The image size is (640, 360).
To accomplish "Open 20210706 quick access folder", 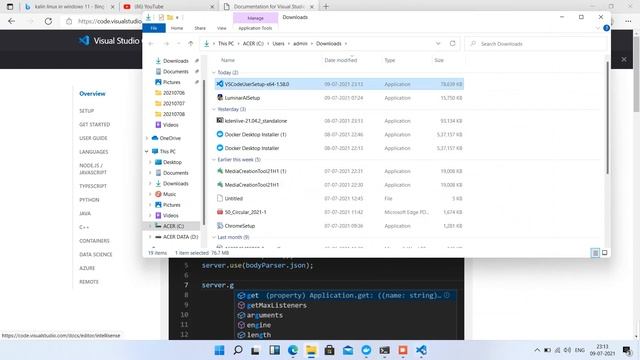I will 174,93.
